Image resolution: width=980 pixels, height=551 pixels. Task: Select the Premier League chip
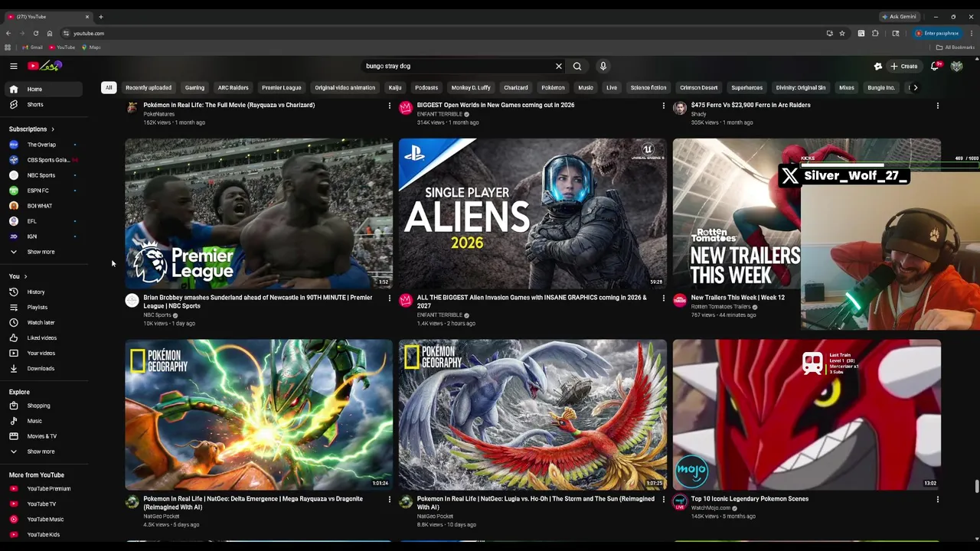point(281,87)
